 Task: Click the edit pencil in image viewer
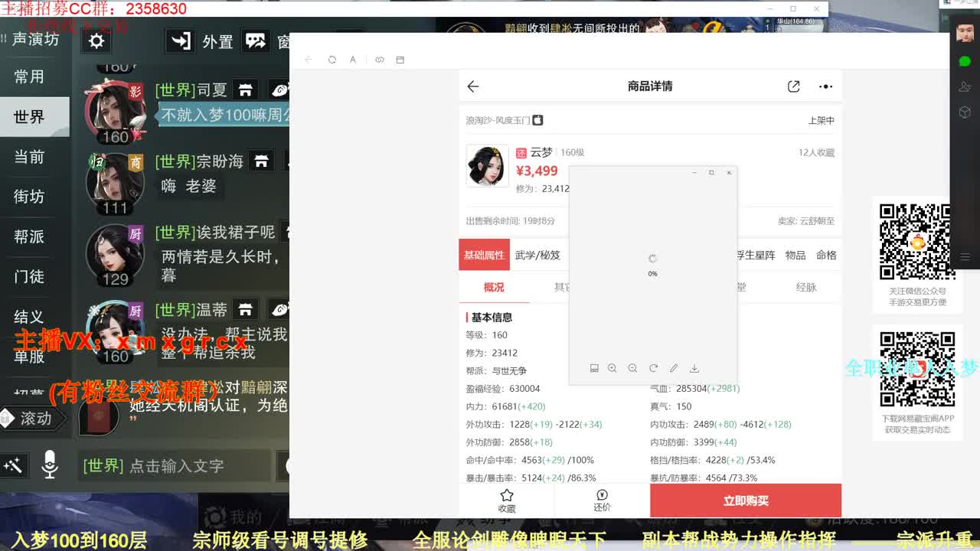click(674, 368)
